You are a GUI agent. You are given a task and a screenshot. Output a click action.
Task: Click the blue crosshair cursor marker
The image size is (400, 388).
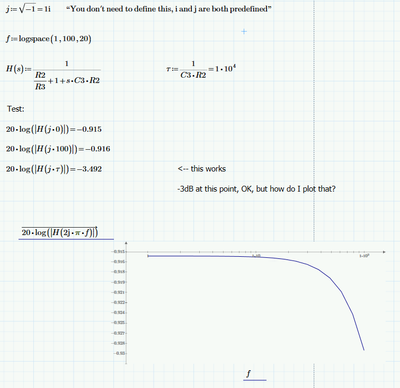244,31
